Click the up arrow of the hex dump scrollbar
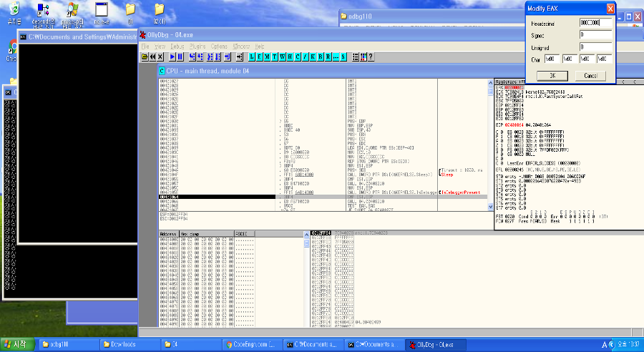Image resolution: width=644 pixels, height=352 pixels. coord(306,234)
